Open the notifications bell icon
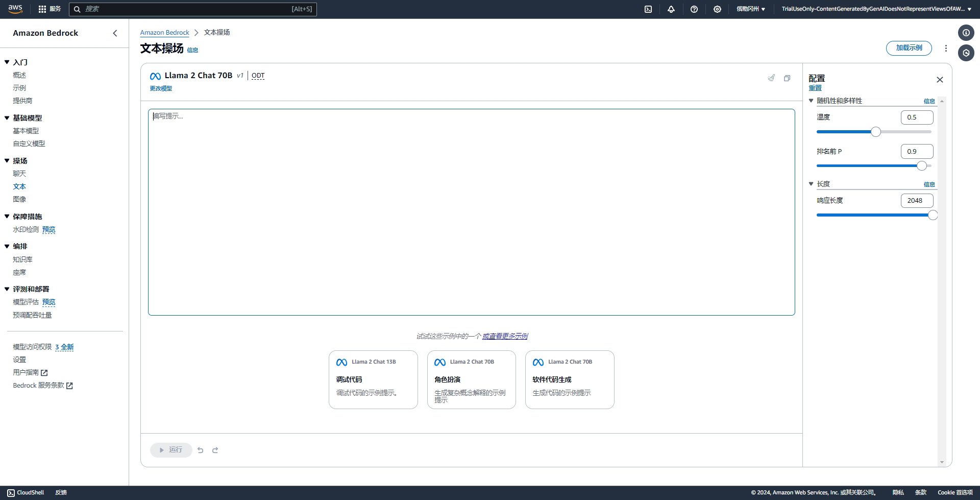The image size is (980, 500). 671,9
